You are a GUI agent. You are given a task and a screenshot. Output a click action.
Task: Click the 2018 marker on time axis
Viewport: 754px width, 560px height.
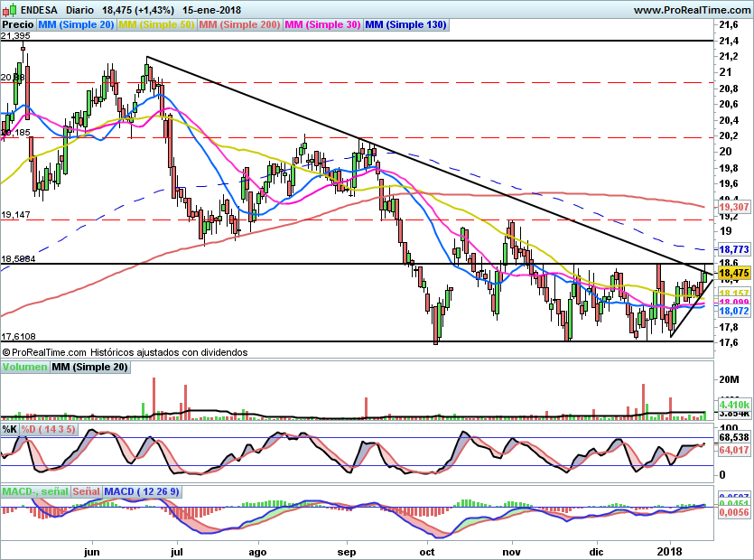669,550
